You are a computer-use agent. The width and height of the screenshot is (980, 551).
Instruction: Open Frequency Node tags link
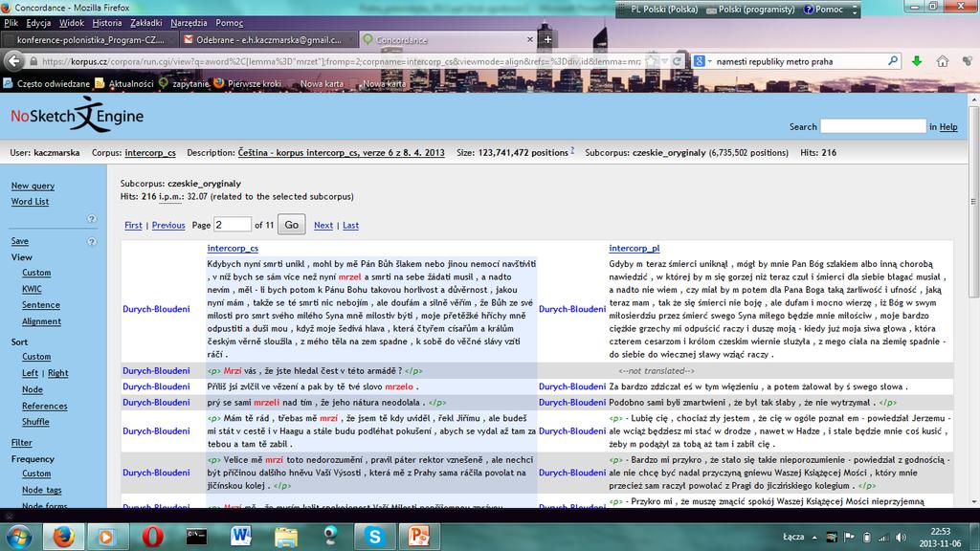click(42, 490)
